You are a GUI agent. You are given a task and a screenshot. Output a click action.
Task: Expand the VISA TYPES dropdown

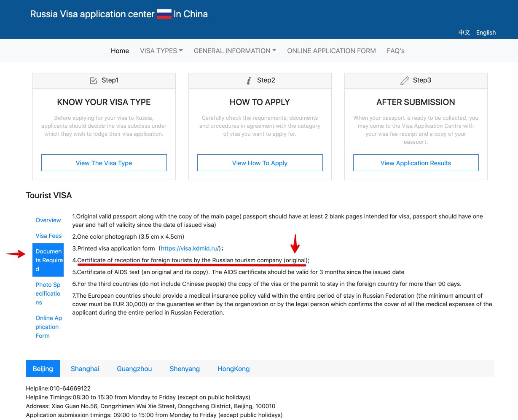tap(161, 51)
